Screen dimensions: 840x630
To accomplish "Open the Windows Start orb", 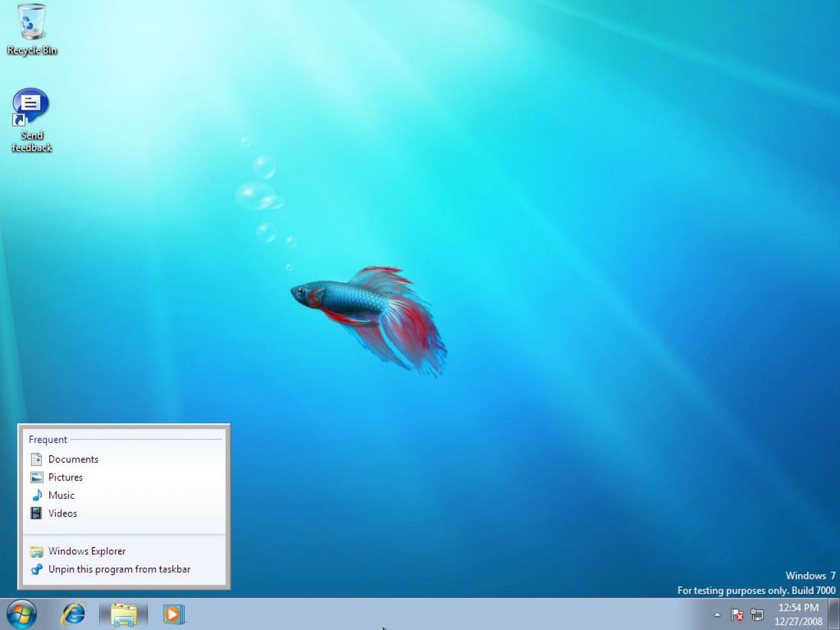I will pyautogui.click(x=22, y=614).
